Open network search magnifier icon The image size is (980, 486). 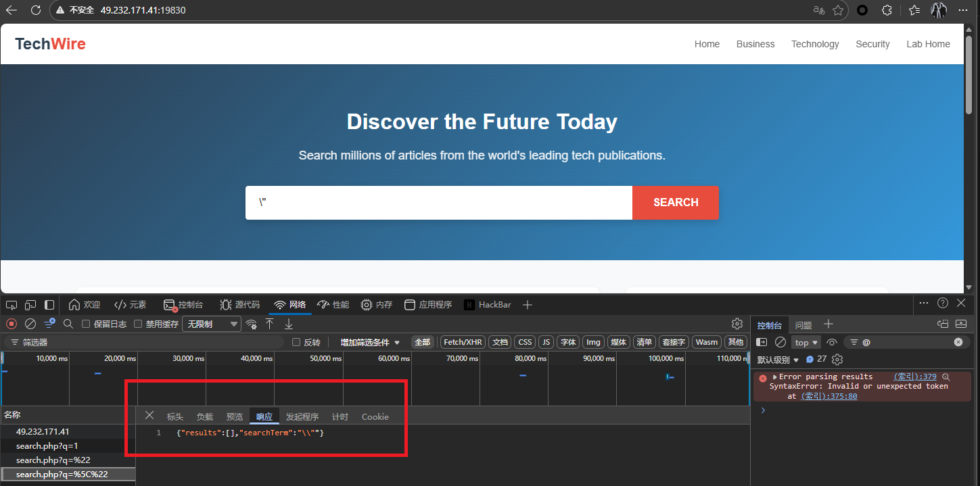coord(68,324)
